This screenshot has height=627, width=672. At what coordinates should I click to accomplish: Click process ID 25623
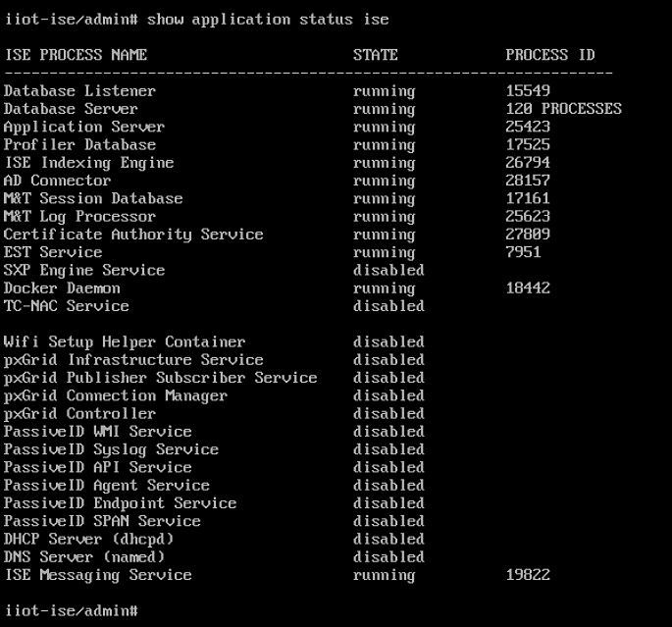click(x=528, y=217)
